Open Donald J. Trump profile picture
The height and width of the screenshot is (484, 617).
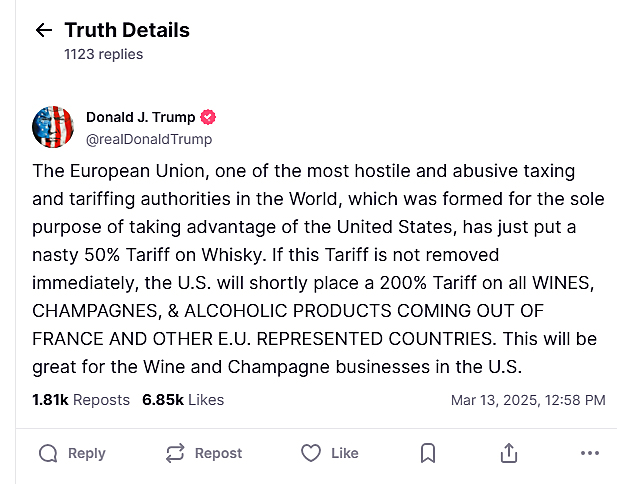pos(53,126)
